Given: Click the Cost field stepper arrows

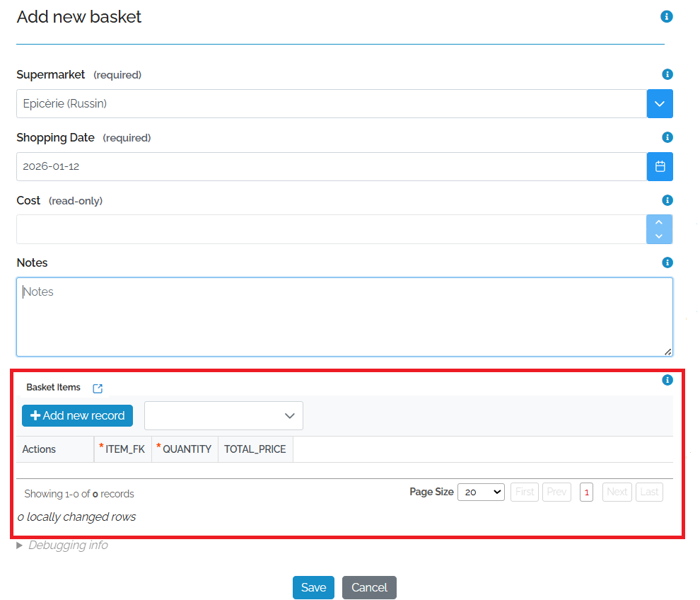Looking at the screenshot, I should [x=659, y=229].
